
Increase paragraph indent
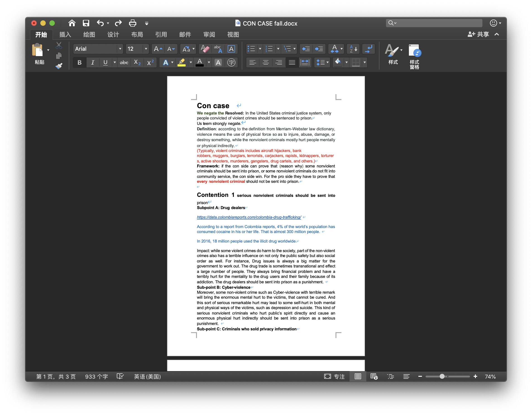319,49
